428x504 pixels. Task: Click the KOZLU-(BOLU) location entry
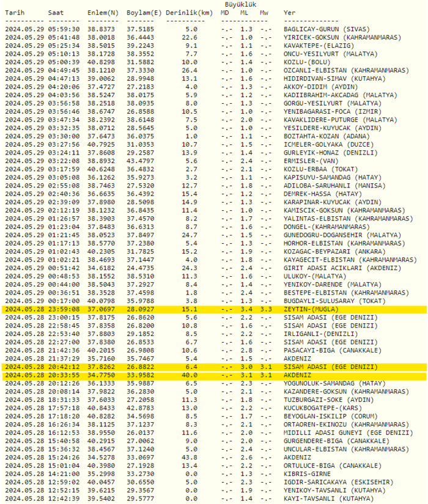307,62
